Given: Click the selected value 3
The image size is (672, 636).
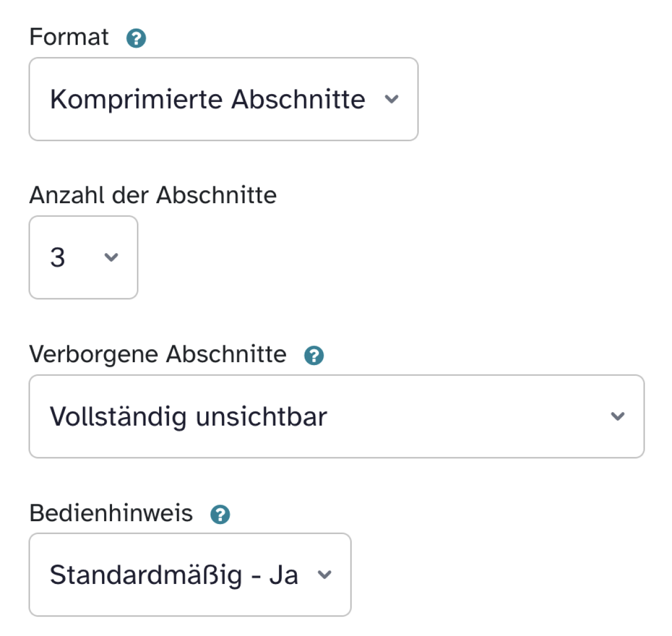Looking at the screenshot, I should click(58, 258).
